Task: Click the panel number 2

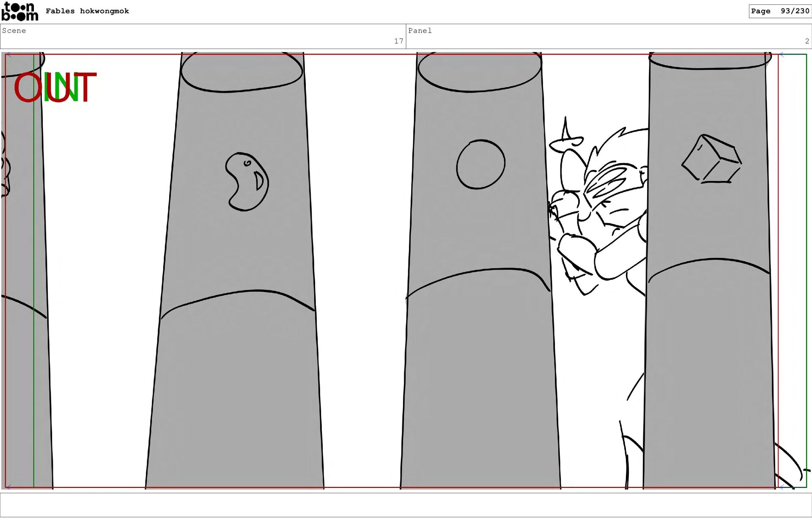Action: (x=807, y=41)
